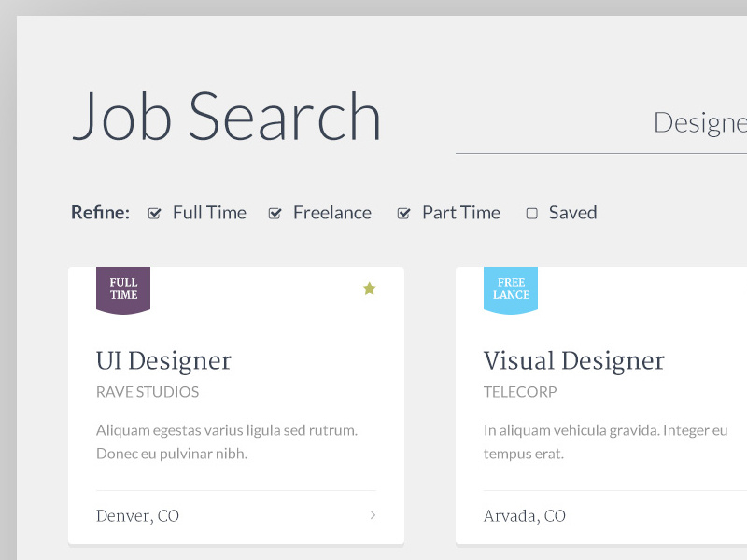Click the Refine label
The width and height of the screenshot is (747, 560).
click(x=101, y=213)
